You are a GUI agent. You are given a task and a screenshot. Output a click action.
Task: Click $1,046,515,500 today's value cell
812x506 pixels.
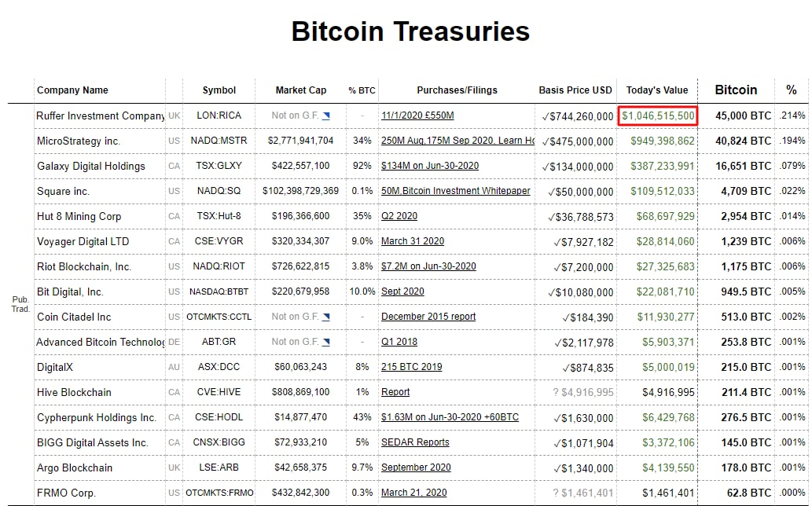coord(658,116)
